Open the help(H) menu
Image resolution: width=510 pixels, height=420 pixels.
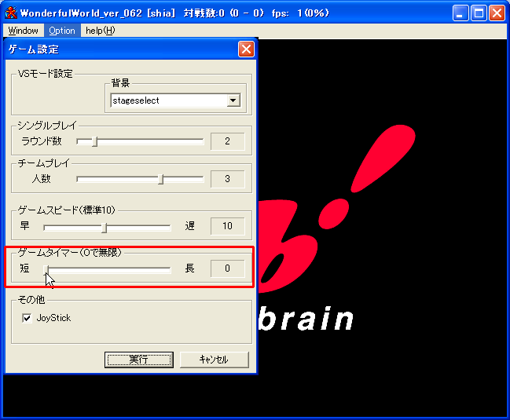100,31
